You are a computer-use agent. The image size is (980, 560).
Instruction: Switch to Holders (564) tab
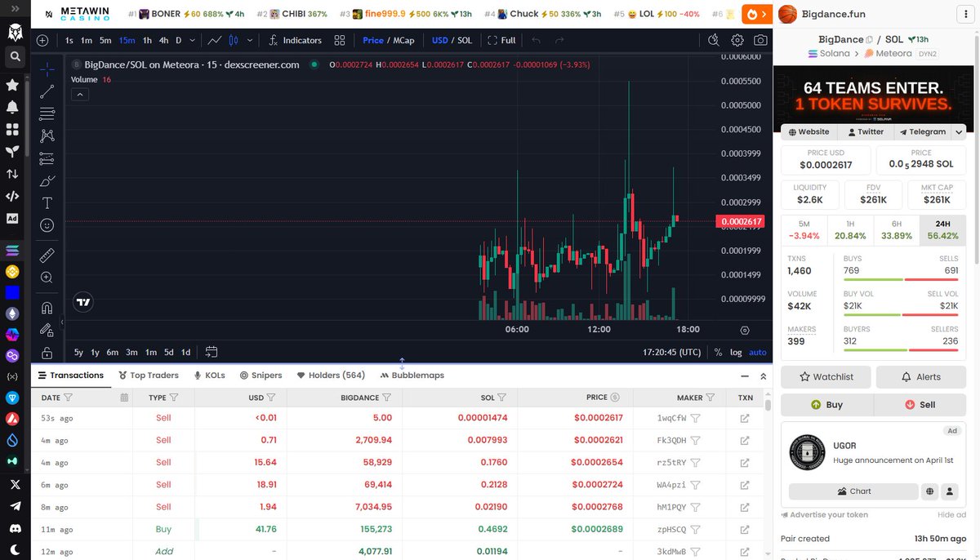(x=331, y=376)
